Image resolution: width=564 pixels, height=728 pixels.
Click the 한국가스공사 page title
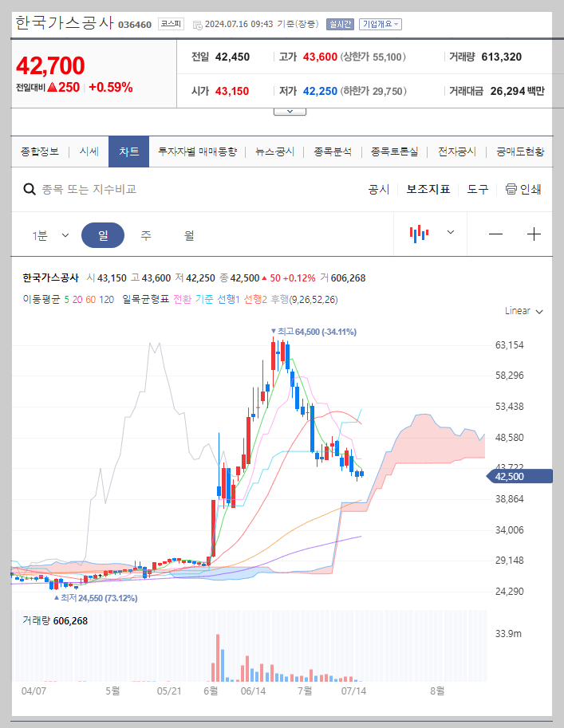[65, 23]
